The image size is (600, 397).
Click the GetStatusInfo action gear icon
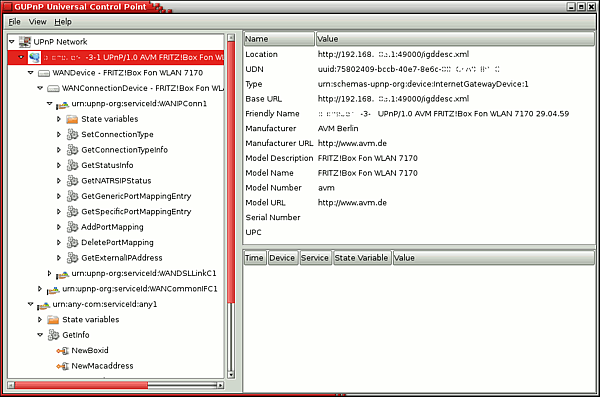coord(72,165)
